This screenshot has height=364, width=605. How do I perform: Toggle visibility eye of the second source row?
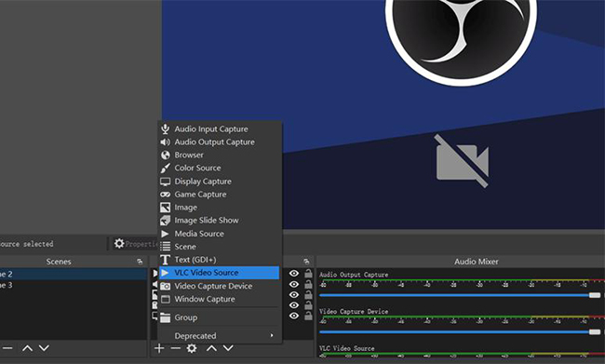(x=294, y=284)
